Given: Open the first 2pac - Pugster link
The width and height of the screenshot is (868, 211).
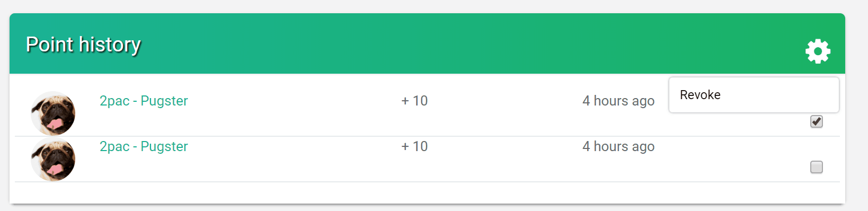Looking at the screenshot, I should 144,101.
